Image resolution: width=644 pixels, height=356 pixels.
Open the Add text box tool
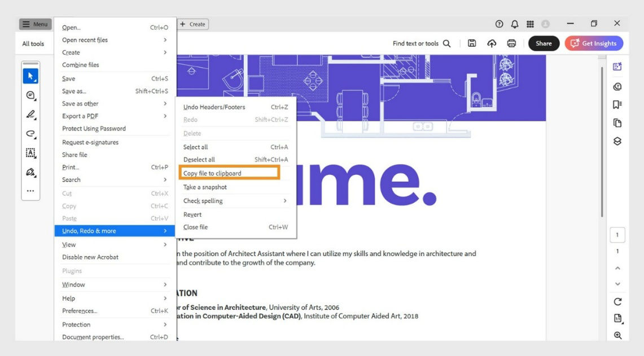30,152
